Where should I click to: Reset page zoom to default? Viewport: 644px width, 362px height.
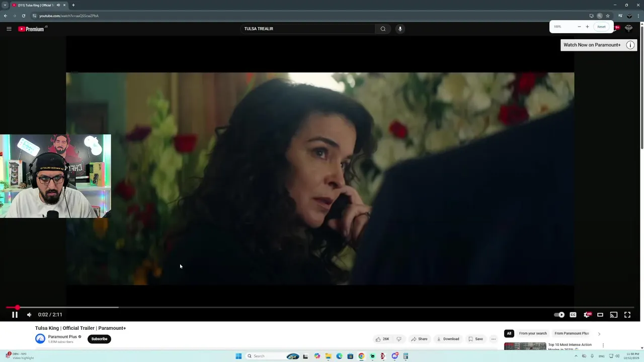click(x=601, y=27)
